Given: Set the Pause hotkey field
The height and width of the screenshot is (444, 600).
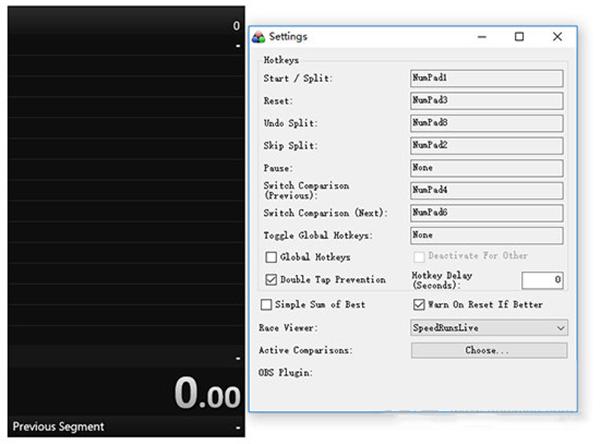Looking at the screenshot, I should point(486,168).
